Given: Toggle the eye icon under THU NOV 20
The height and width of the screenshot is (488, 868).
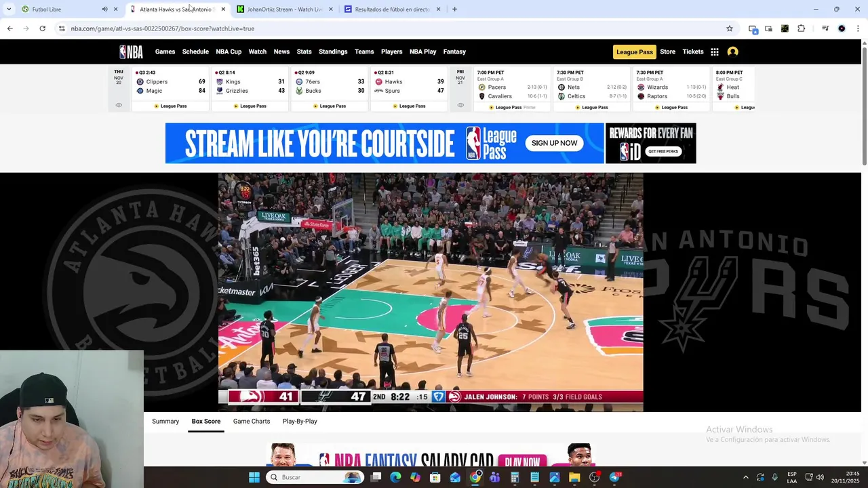Looking at the screenshot, I should point(119,105).
